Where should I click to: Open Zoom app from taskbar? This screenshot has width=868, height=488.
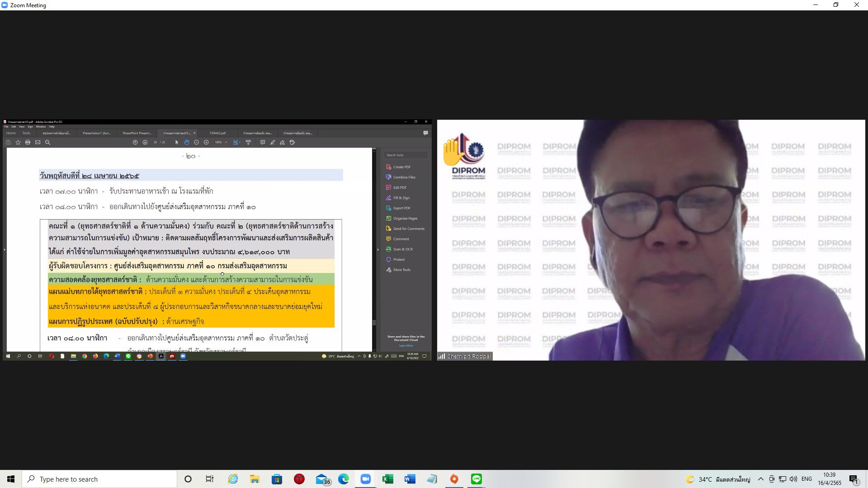[x=365, y=479]
